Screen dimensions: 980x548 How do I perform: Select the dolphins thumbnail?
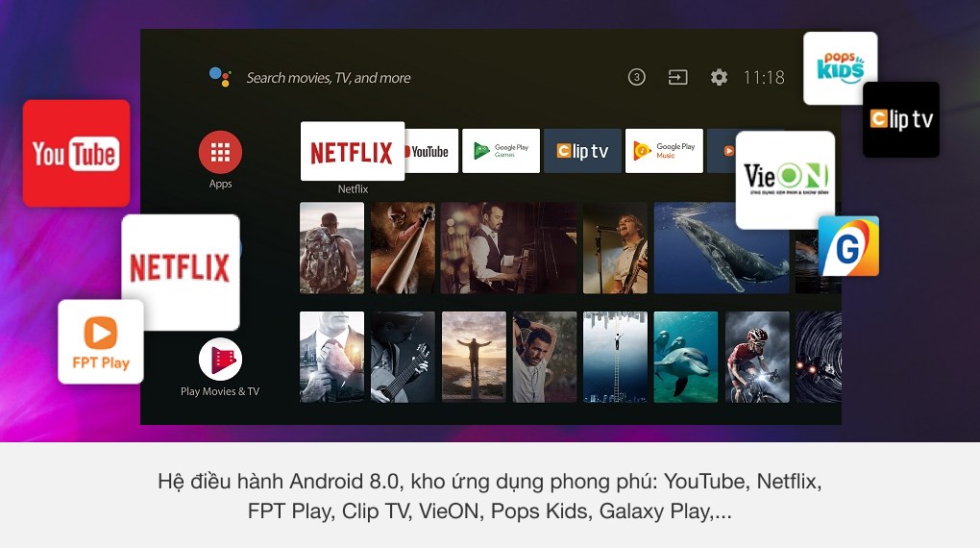686,357
